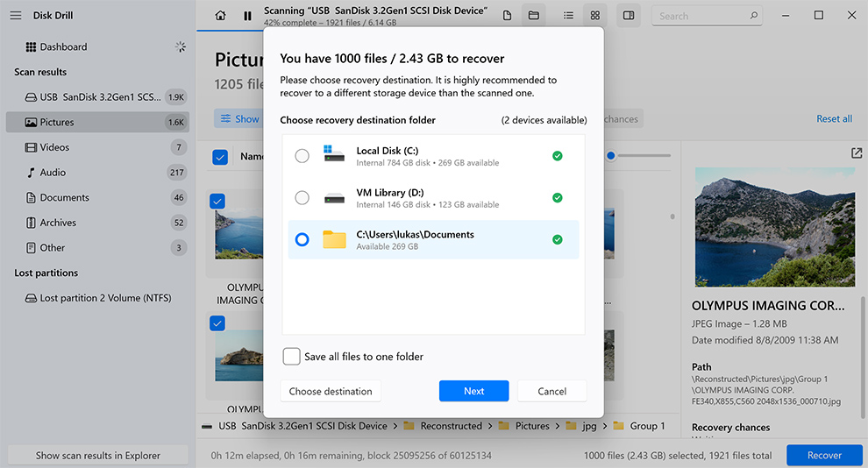868x468 pixels.
Task: Switch to file view icon
Action: click(507, 16)
